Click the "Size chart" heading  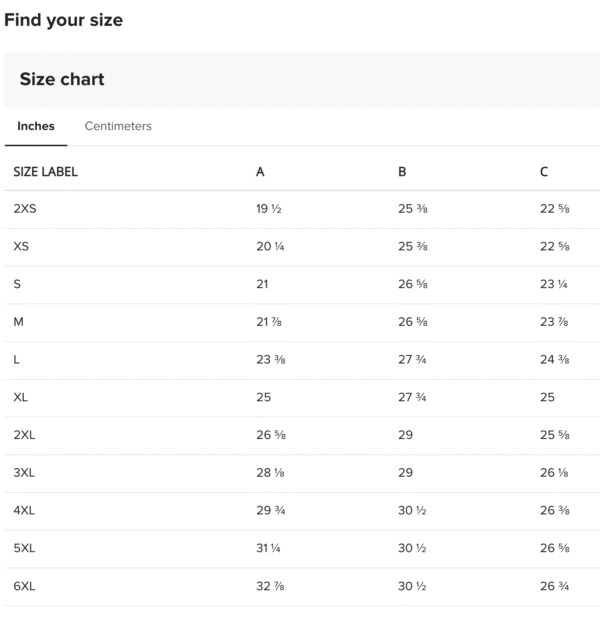click(62, 79)
